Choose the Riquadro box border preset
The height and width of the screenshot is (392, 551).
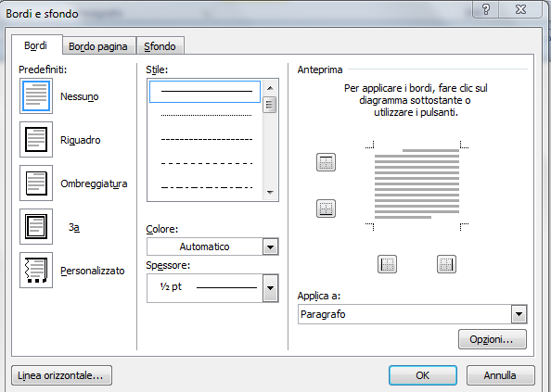pos(36,140)
